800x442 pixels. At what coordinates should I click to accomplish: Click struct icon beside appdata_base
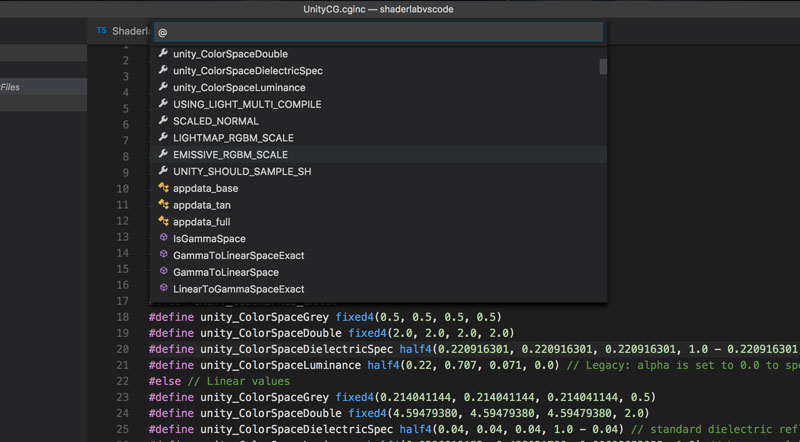coord(163,187)
